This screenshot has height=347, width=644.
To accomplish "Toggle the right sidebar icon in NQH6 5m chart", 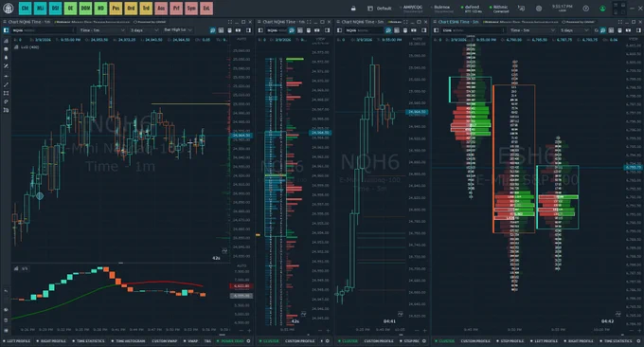I will tap(424, 30).
